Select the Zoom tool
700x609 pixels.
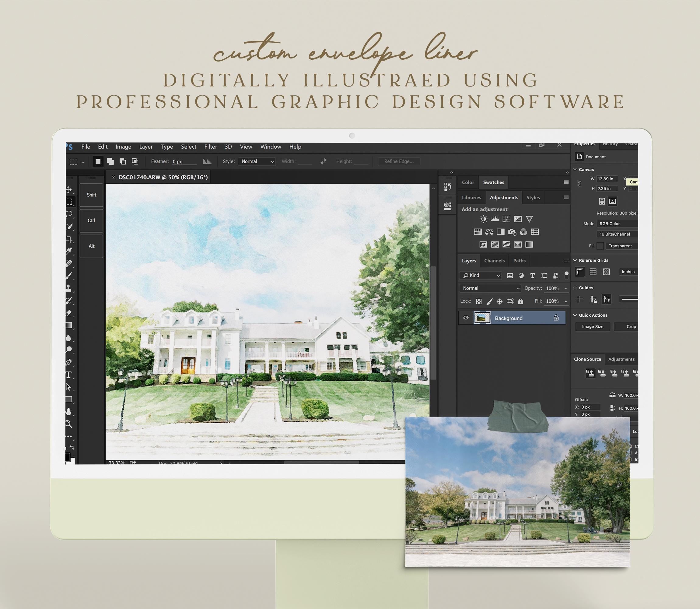[x=68, y=424]
